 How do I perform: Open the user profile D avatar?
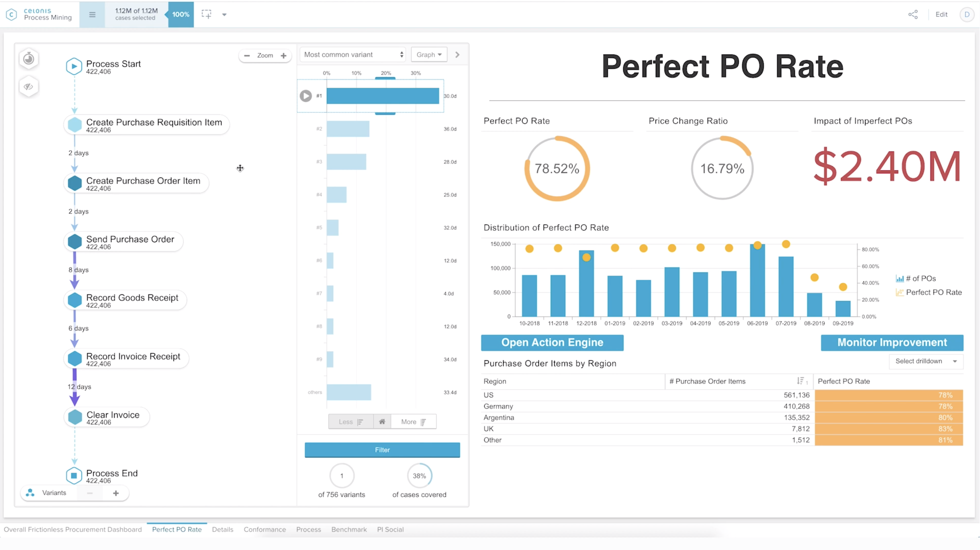click(x=967, y=14)
